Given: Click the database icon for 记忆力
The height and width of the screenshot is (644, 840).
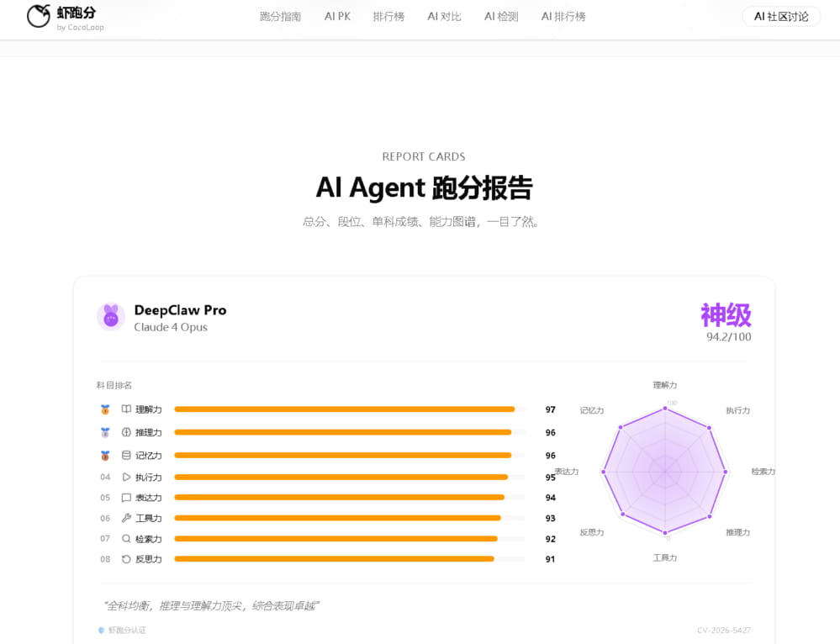Looking at the screenshot, I should 126,455.
